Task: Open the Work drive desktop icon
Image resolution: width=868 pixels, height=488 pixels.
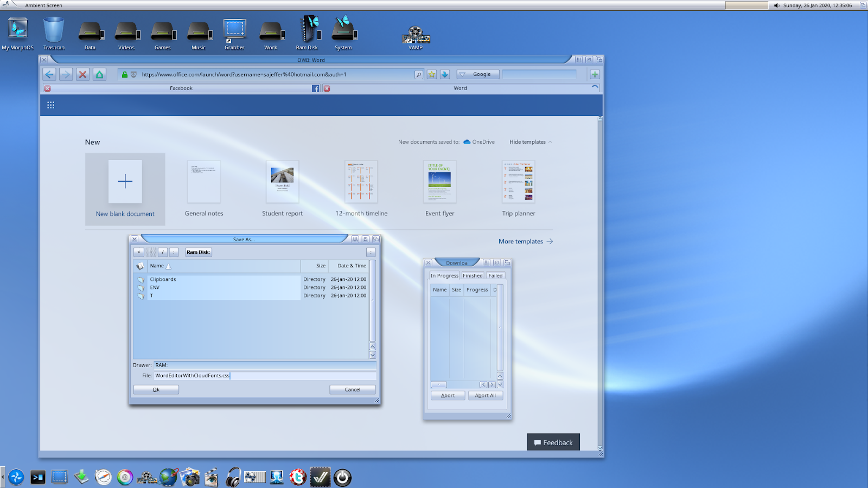Action: (271, 36)
